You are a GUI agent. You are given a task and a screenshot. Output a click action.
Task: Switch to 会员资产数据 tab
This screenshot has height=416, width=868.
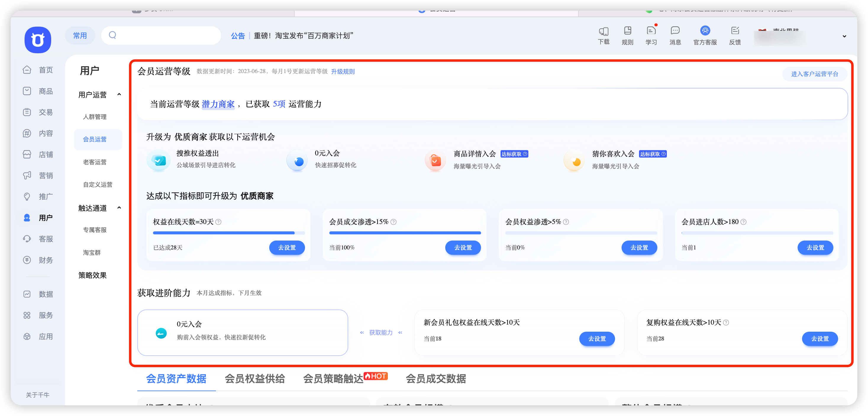[x=176, y=379]
